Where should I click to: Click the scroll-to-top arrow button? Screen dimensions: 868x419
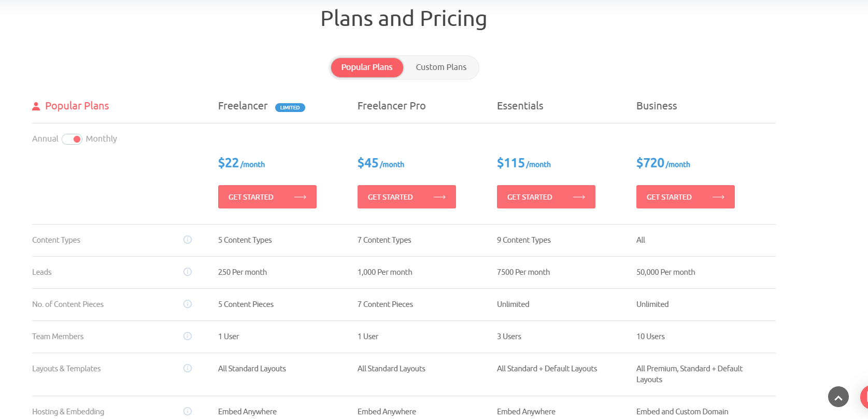point(838,397)
